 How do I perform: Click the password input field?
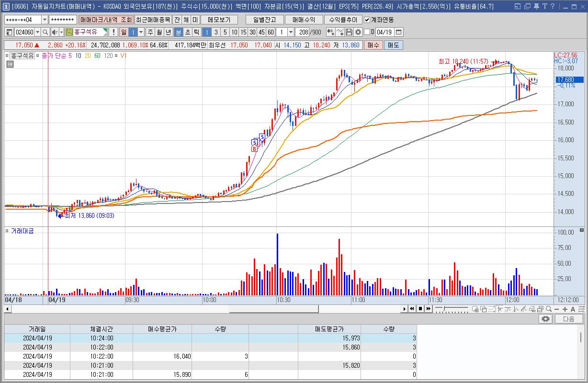coord(63,20)
